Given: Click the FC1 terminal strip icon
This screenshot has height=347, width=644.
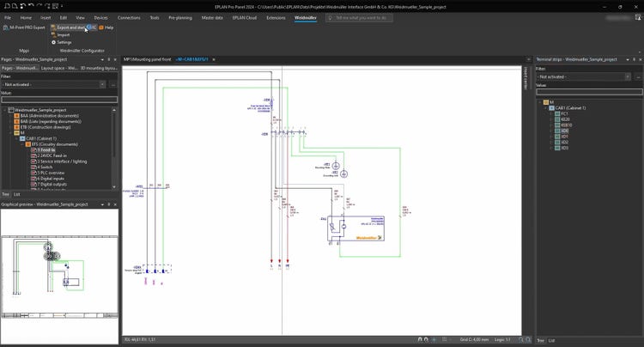Looking at the screenshot, I should (556, 113).
